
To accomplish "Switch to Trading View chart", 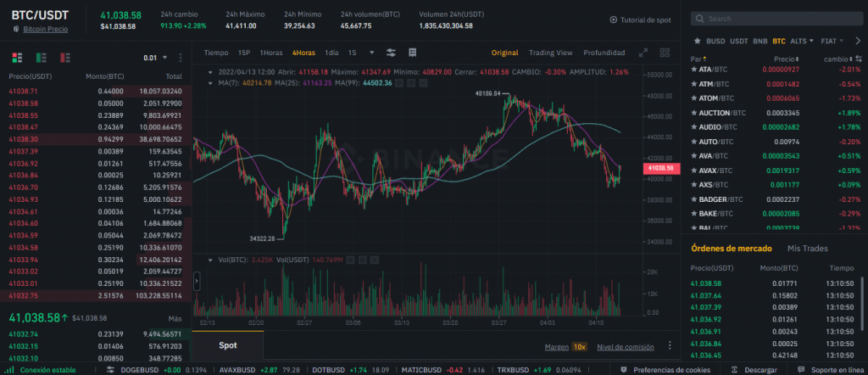I will tap(550, 53).
